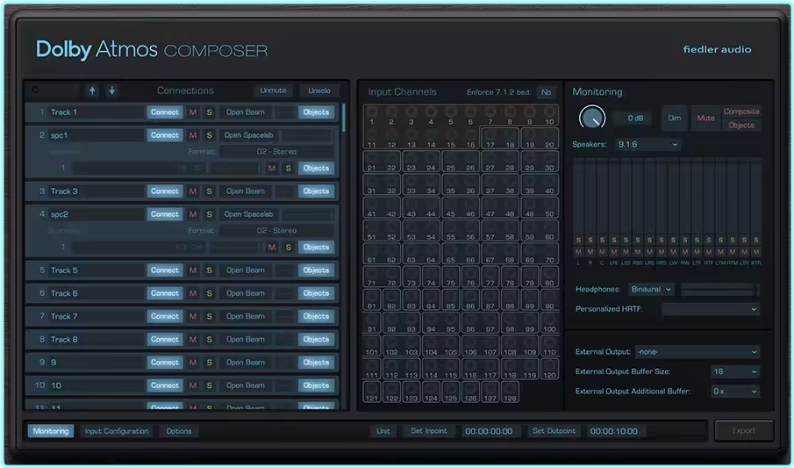The height and width of the screenshot is (468, 794).
Task: Open External Output Additional Buffer dropdown
Action: (x=735, y=391)
